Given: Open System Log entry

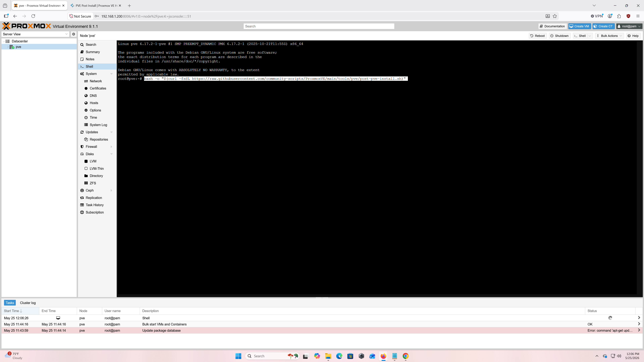Looking at the screenshot, I should point(98,125).
